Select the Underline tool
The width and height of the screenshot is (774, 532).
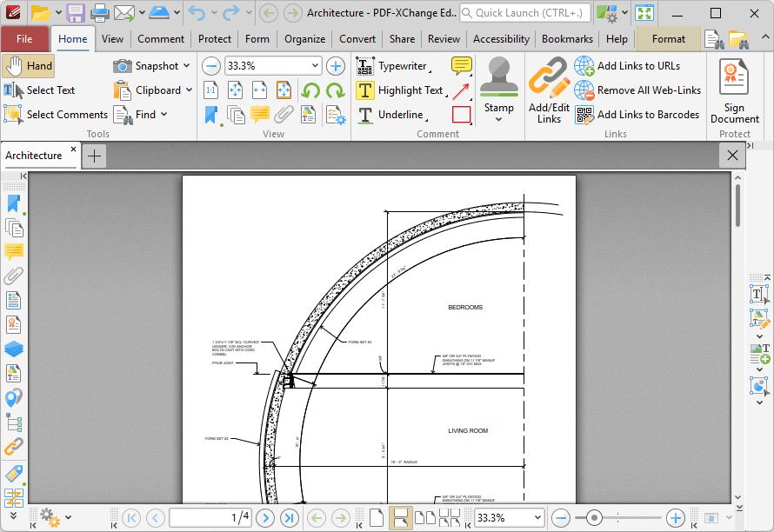click(x=391, y=115)
